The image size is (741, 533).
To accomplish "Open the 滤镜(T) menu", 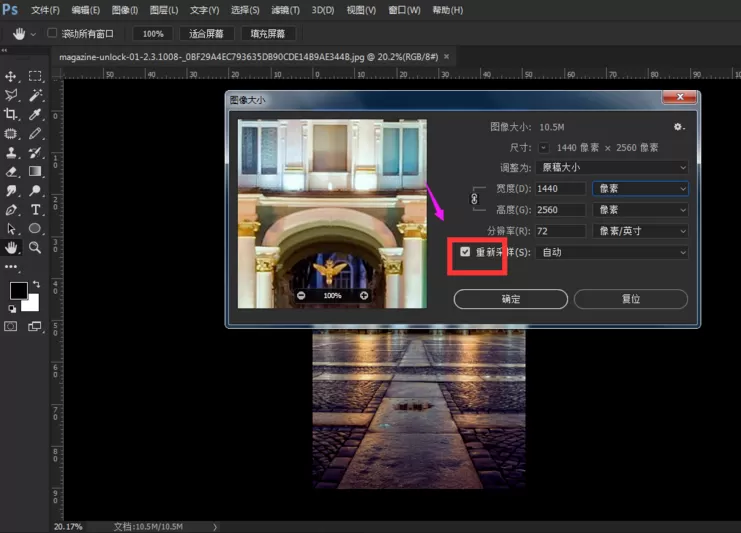I will (285, 10).
